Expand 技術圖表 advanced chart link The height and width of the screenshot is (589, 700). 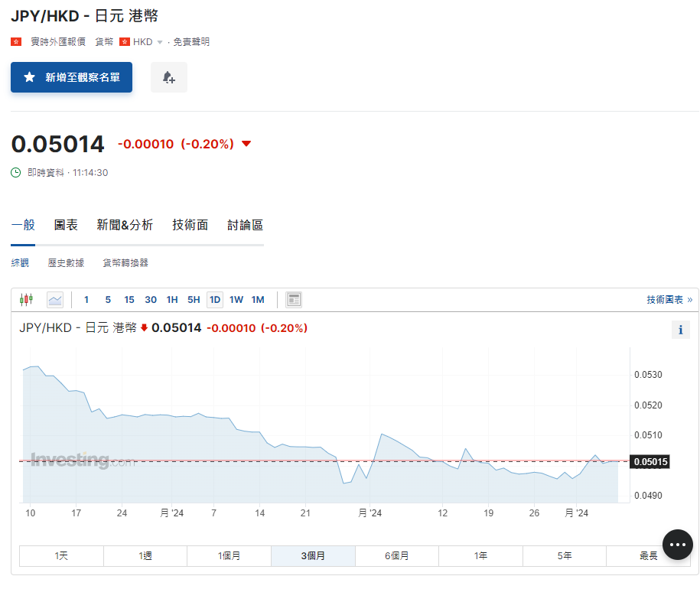coord(669,300)
